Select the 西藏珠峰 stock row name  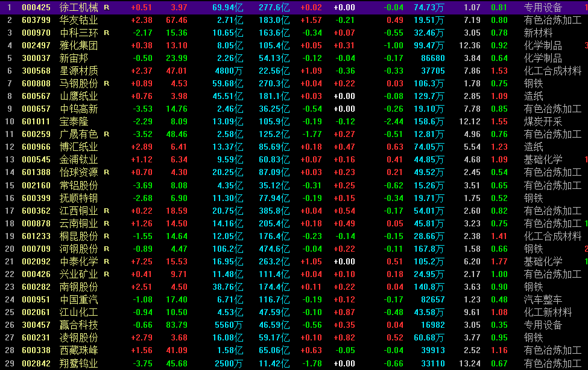click(78, 350)
